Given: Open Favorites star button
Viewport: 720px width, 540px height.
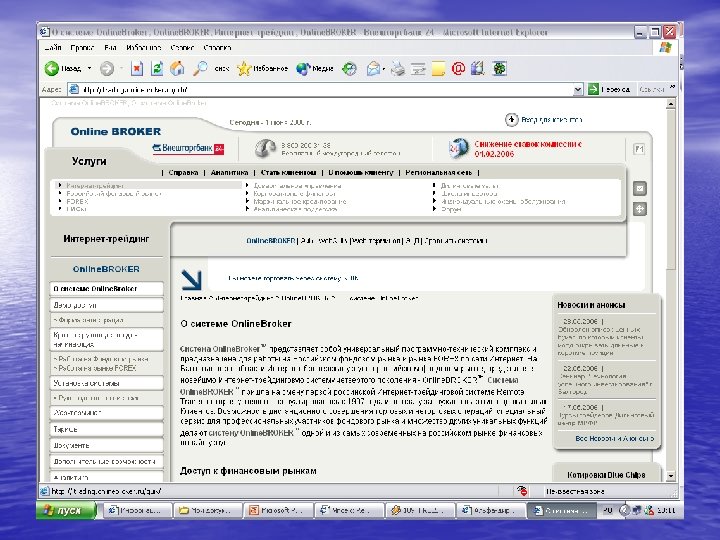Looking at the screenshot, I should click(x=262, y=69).
